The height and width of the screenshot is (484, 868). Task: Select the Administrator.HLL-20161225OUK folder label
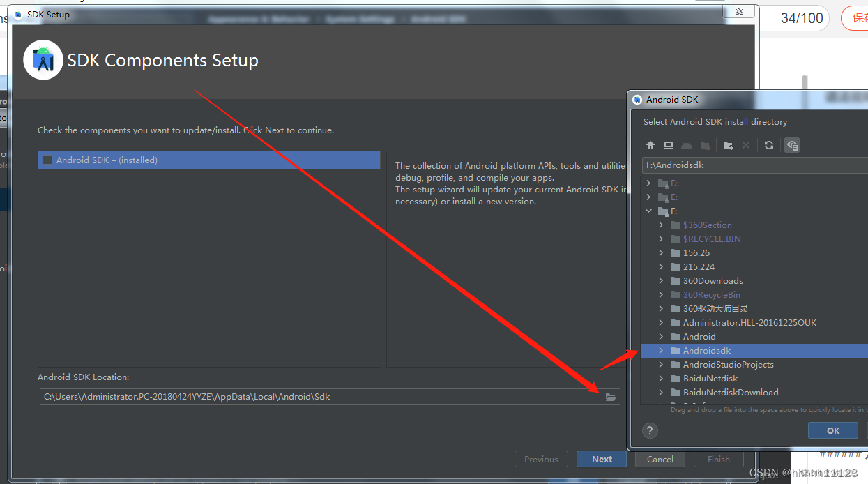click(x=749, y=323)
